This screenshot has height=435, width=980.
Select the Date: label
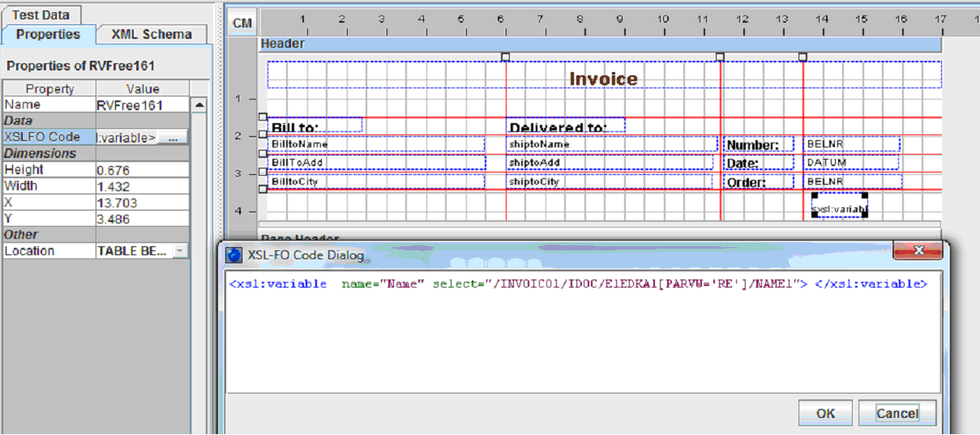(759, 164)
